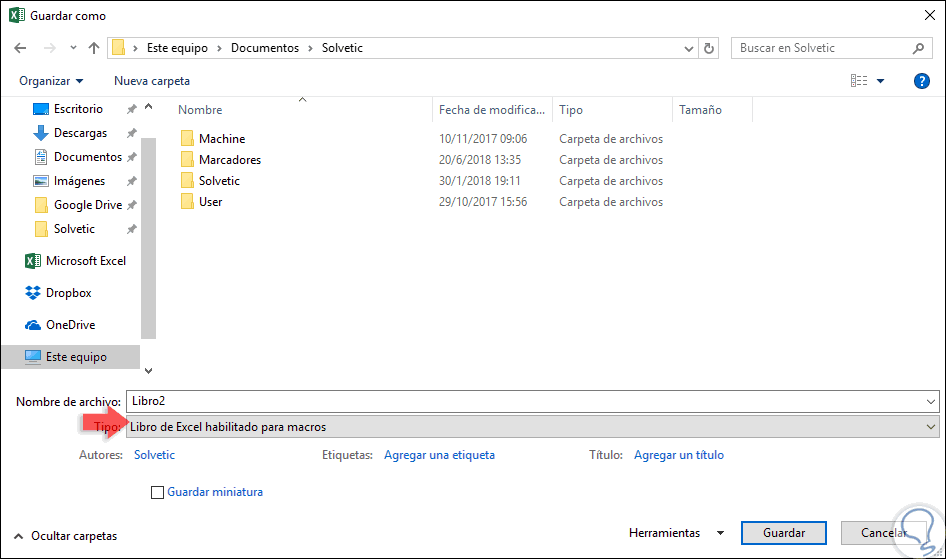
Task: Open the Tipo file format dropdown
Action: pyautogui.click(x=532, y=427)
